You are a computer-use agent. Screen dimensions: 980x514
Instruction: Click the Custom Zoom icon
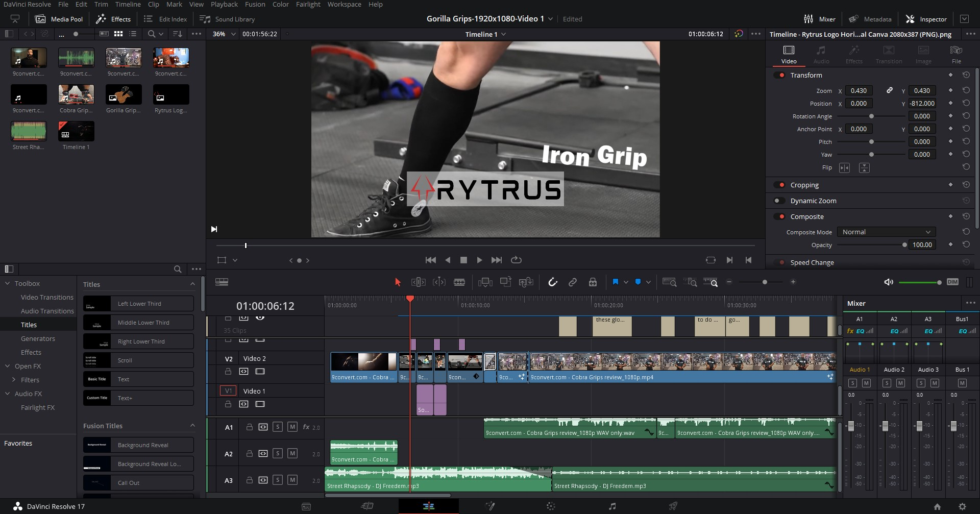pos(710,282)
